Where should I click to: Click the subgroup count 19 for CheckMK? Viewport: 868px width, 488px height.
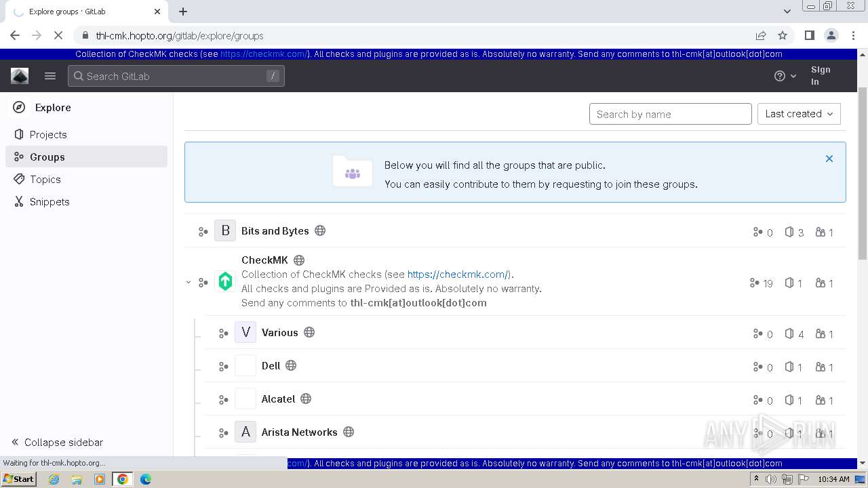pos(761,283)
